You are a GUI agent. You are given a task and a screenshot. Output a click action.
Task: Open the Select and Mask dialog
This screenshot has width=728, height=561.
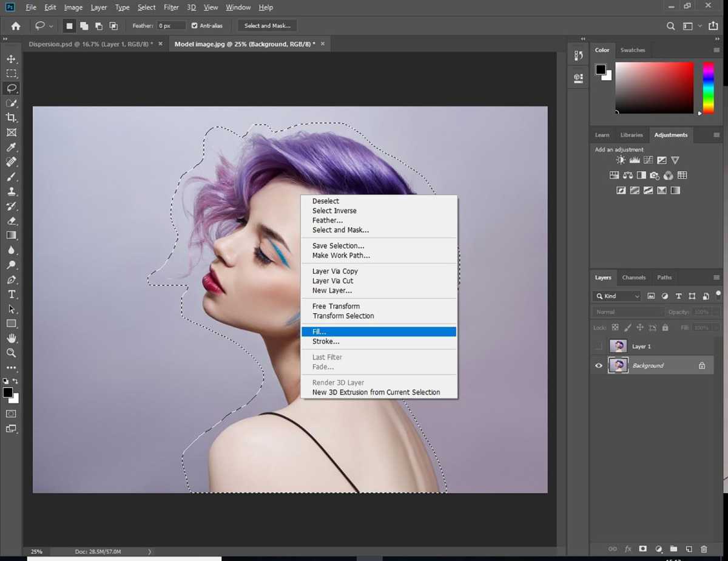pos(267,25)
